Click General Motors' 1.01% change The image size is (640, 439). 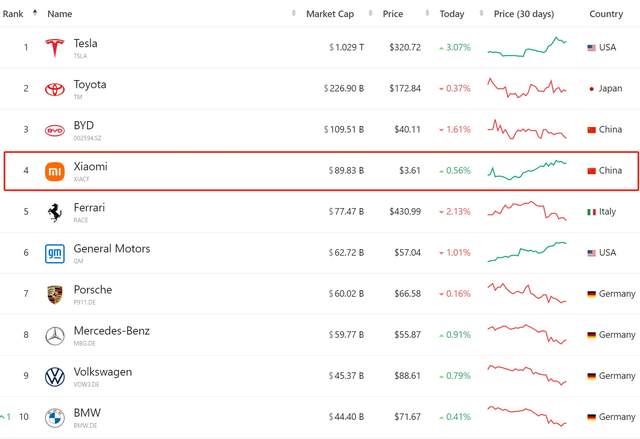tap(458, 253)
